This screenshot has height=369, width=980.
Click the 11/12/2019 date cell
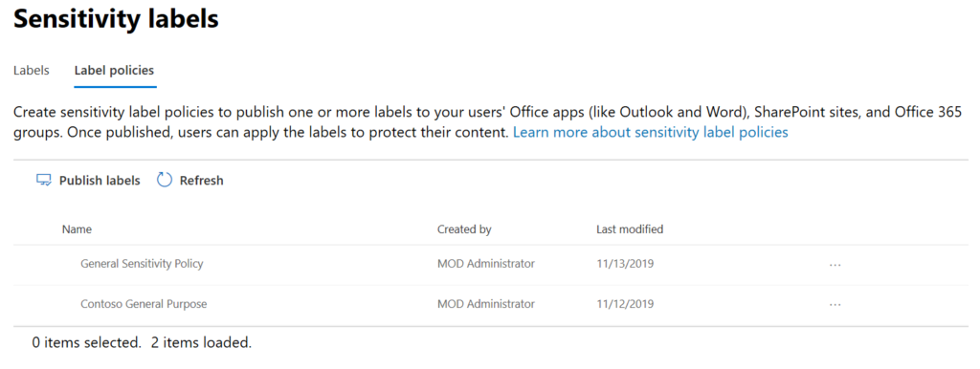(x=625, y=304)
